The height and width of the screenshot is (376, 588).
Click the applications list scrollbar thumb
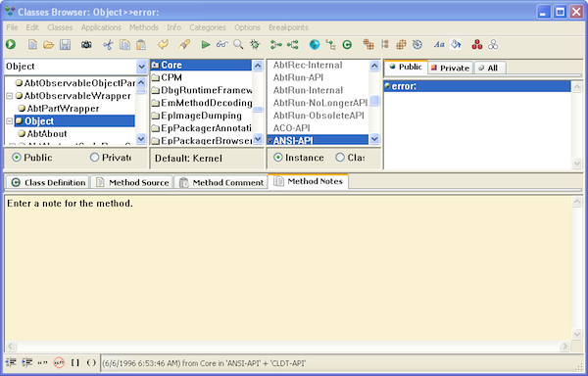(258, 109)
